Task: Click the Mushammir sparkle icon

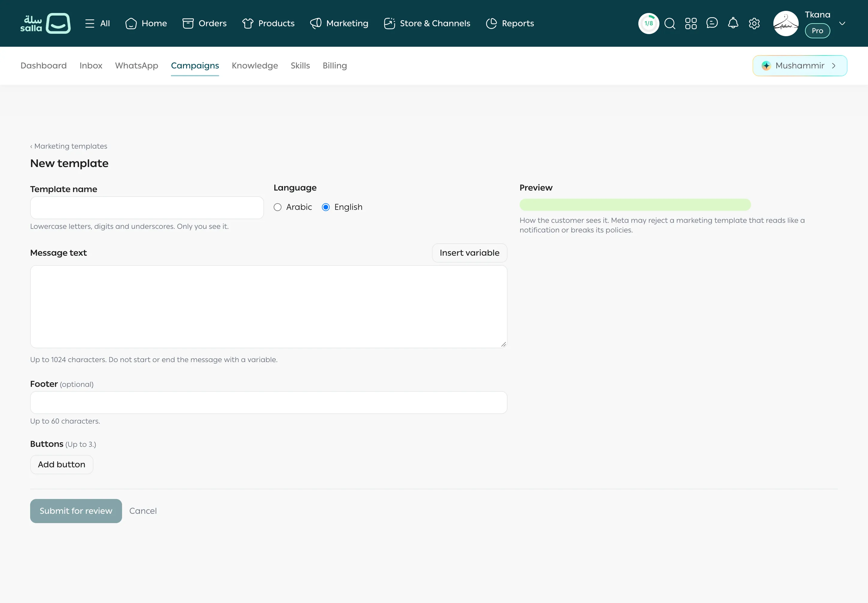Action: [x=766, y=66]
